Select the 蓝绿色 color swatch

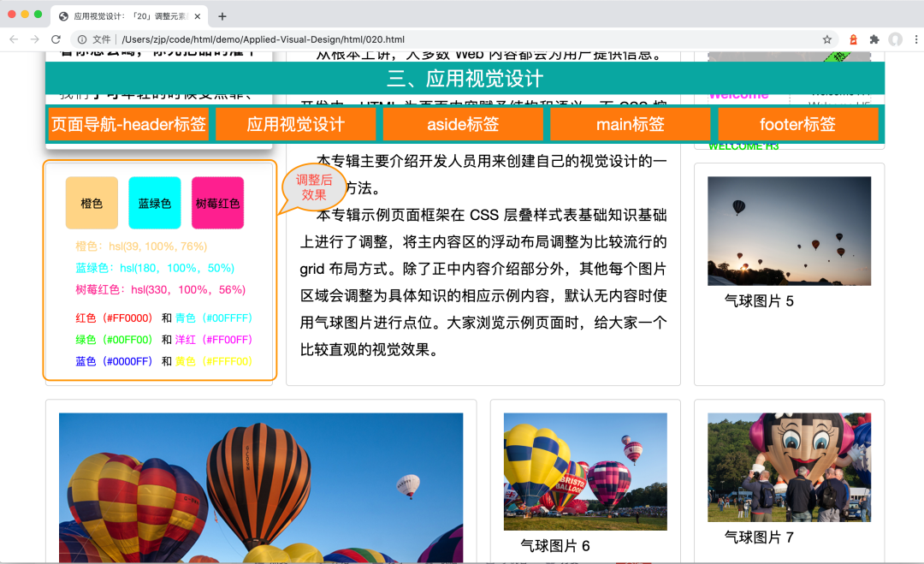154,203
